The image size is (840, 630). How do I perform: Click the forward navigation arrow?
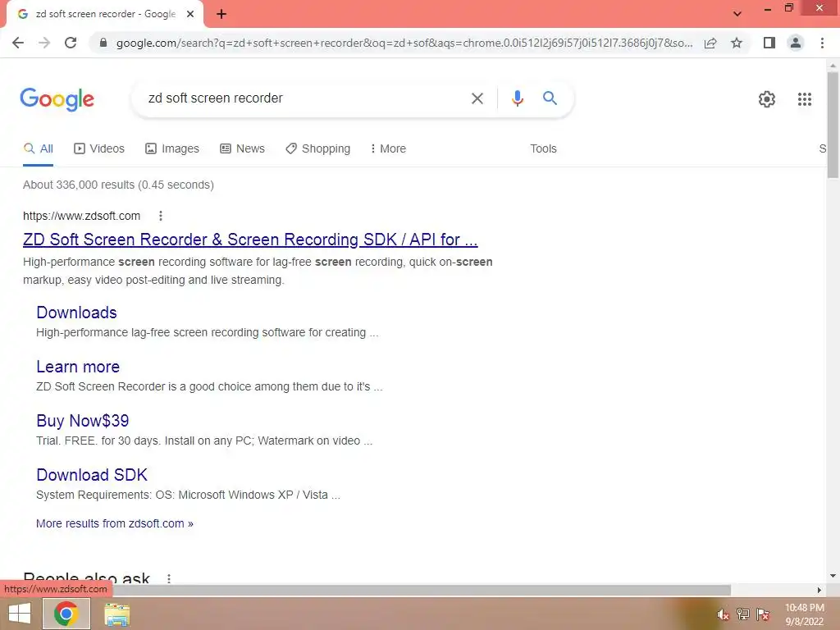[x=44, y=43]
